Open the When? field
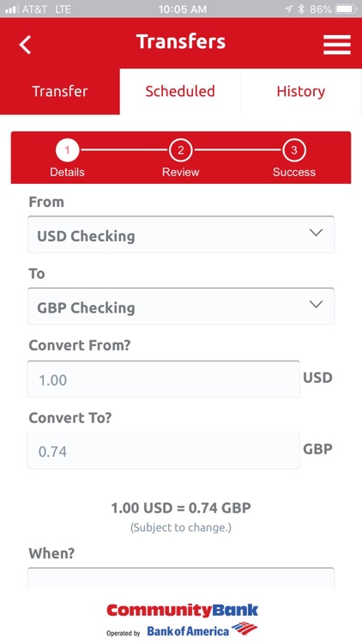The width and height of the screenshot is (362, 644). point(181,578)
